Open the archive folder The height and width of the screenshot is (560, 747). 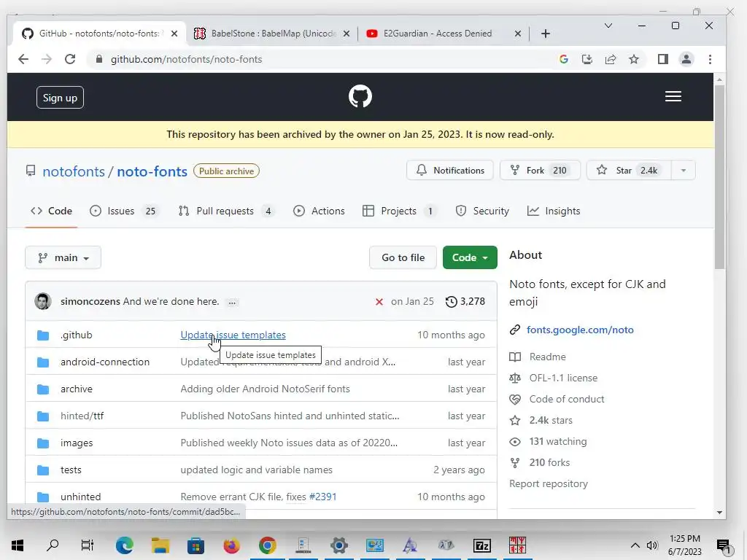point(76,389)
